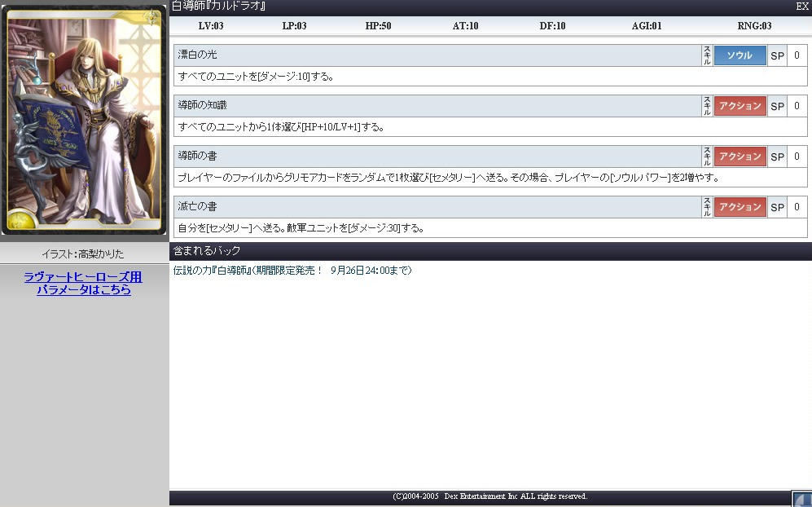Click the 含まれるパック section header
This screenshot has width=812, height=507.
pyautogui.click(x=207, y=251)
